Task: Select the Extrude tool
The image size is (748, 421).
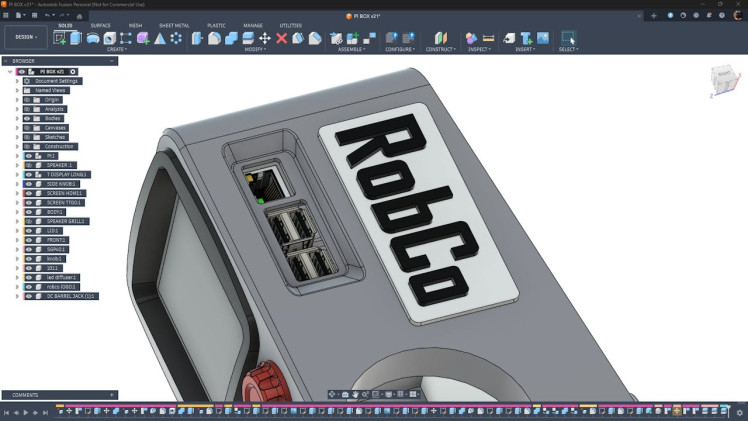Action: (x=76, y=38)
